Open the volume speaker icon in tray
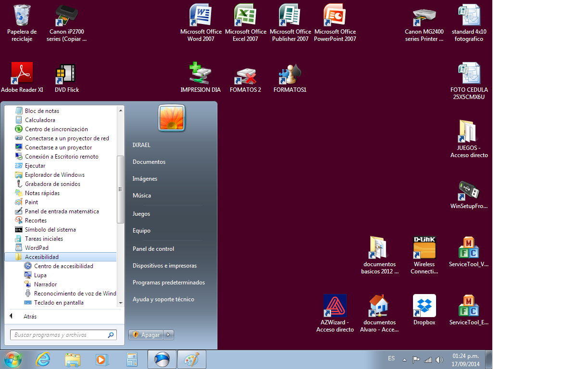Screen dimensions: 588x369 tap(439, 359)
